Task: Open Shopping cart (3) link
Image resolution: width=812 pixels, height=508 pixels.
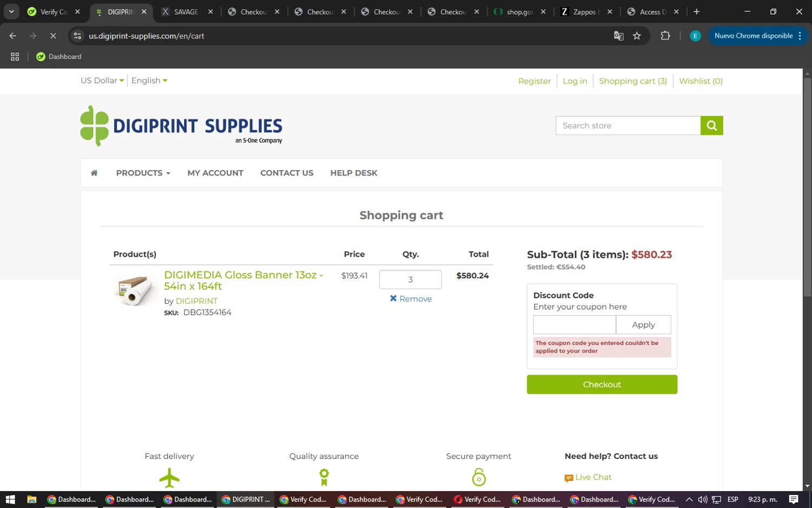Action: pyautogui.click(x=633, y=81)
